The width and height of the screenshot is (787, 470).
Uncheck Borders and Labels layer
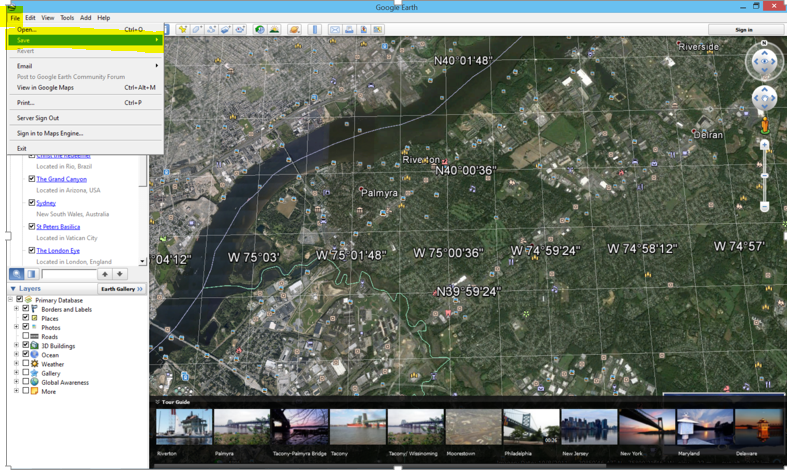coord(26,308)
